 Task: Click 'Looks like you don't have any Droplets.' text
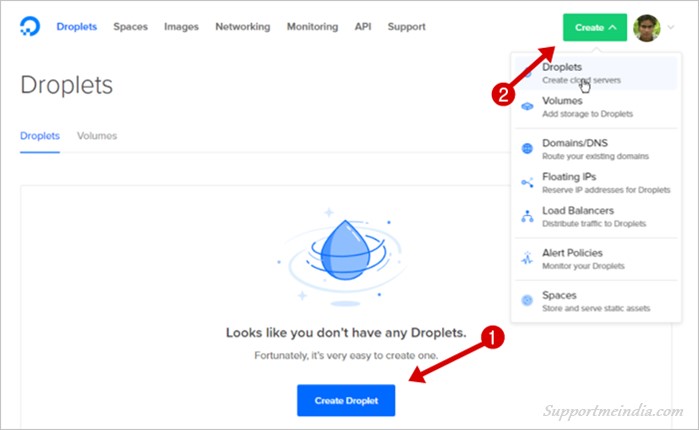(x=346, y=333)
